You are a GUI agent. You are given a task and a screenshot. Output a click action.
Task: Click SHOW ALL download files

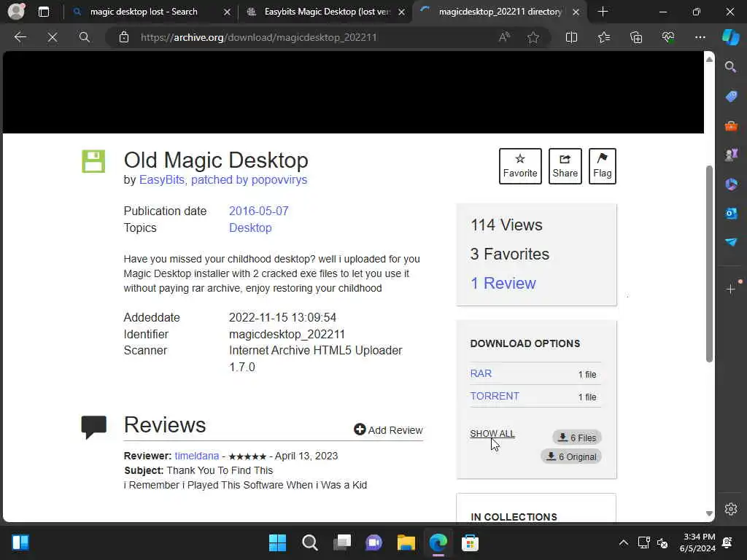[492, 434]
